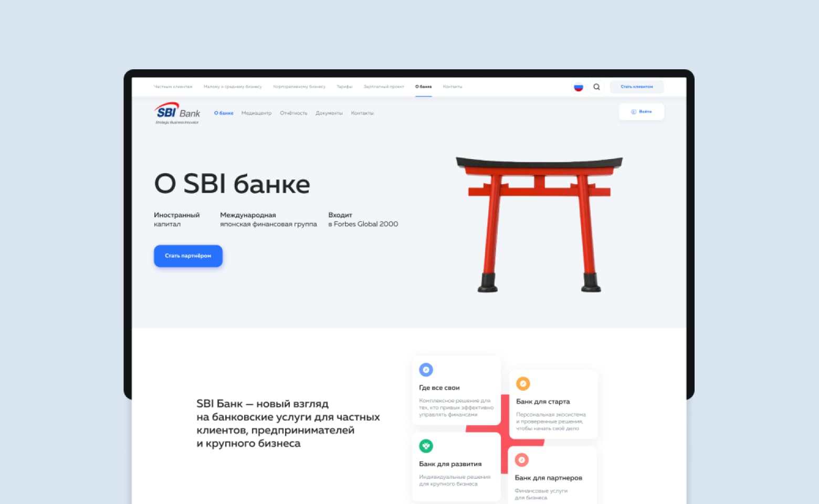Viewport: 819px width, 504px height.
Task: Open Документы submenu link
Action: coord(329,113)
